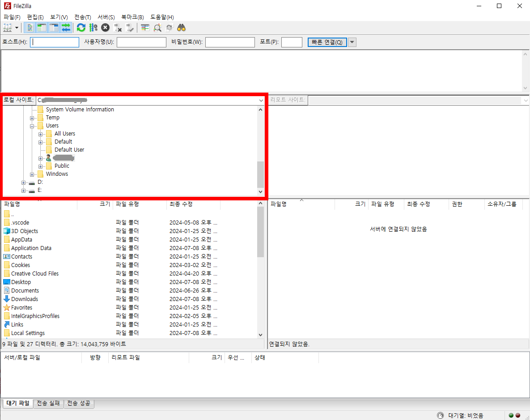The image size is (530, 420).
Task: Toggle local directory tree display
Action: (x=42, y=28)
